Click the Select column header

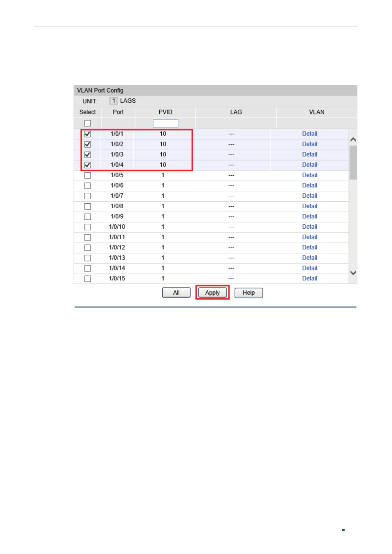(88, 112)
